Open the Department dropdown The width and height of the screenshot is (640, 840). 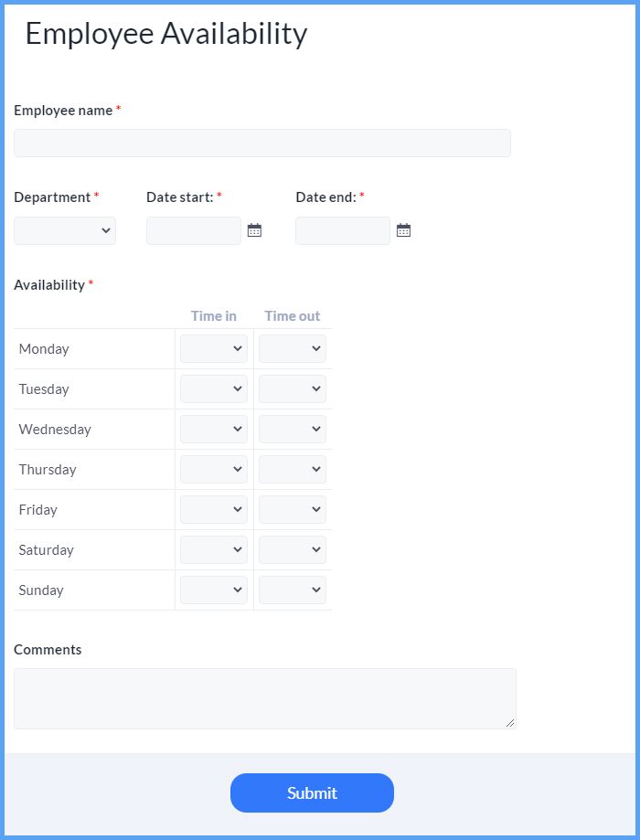pyautogui.click(x=65, y=230)
